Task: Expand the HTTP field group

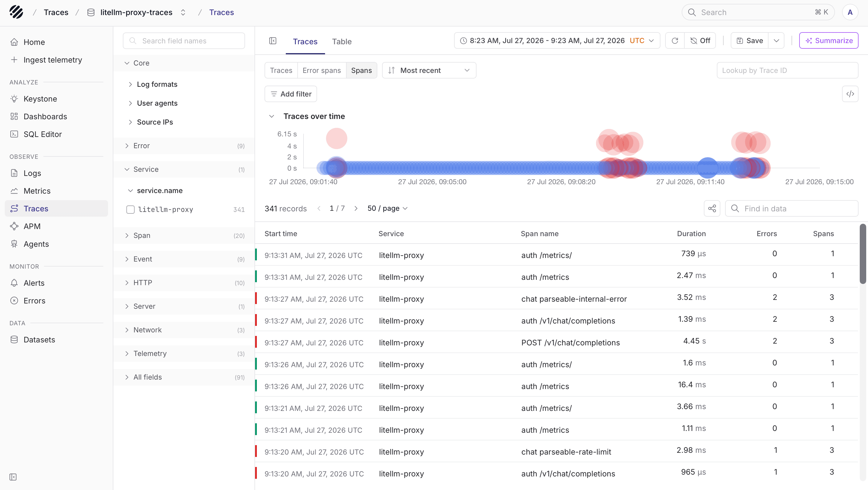Action: 184,282
